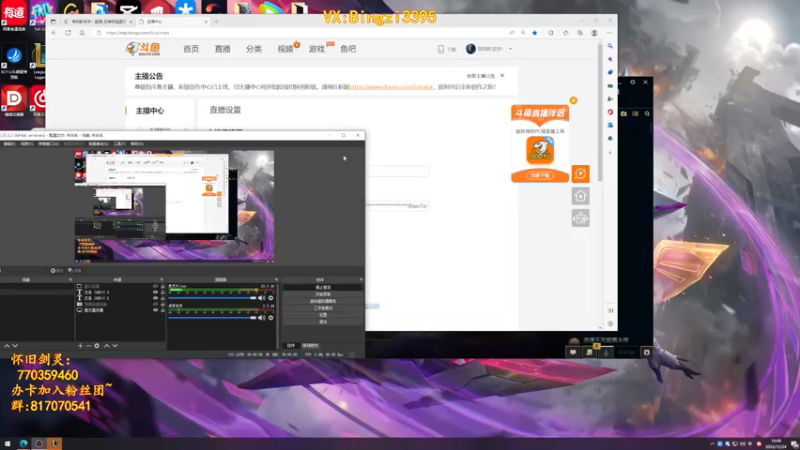This screenshot has height=450, width=800.
Task: Add a new source with the plus icon
Action: 80,345
